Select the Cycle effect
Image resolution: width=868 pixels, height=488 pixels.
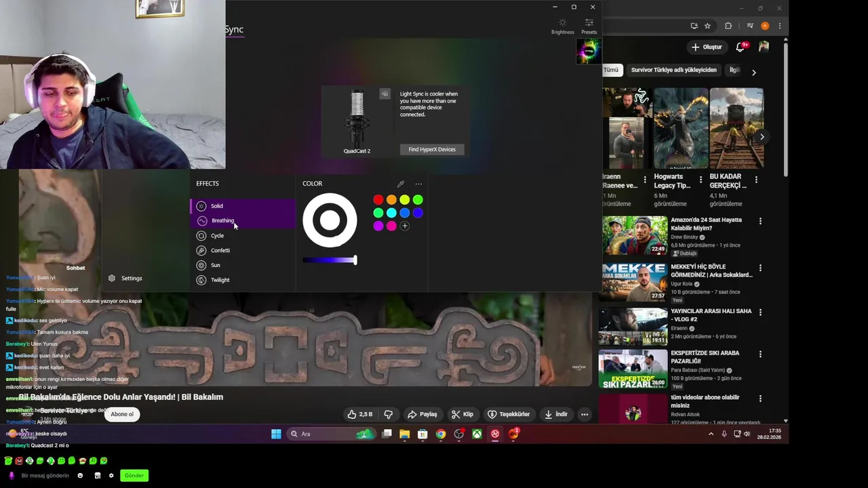pos(243,236)
